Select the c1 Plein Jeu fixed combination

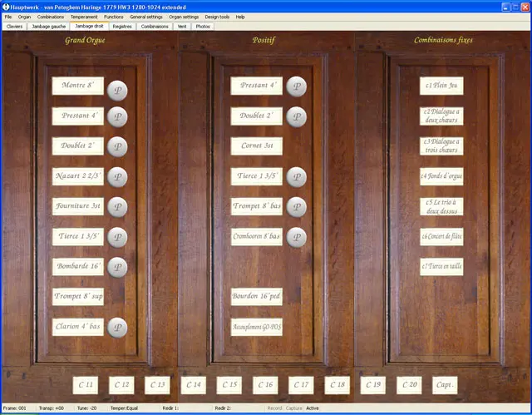pyautogui.click(x=441, y=86)
